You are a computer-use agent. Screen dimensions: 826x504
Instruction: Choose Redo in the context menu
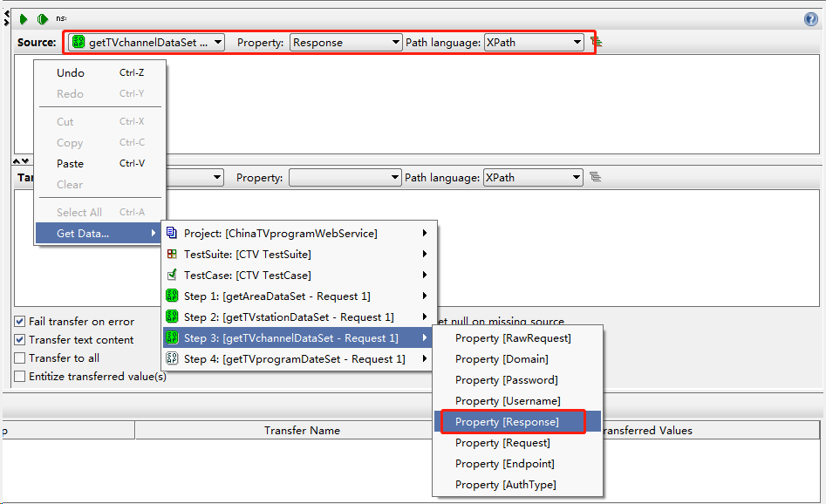pyautogui.click(x=100, y=94)
